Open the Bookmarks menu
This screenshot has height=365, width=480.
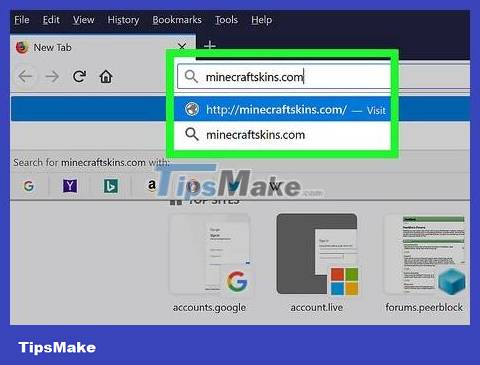pyautogui.click(x=177, y=20)
